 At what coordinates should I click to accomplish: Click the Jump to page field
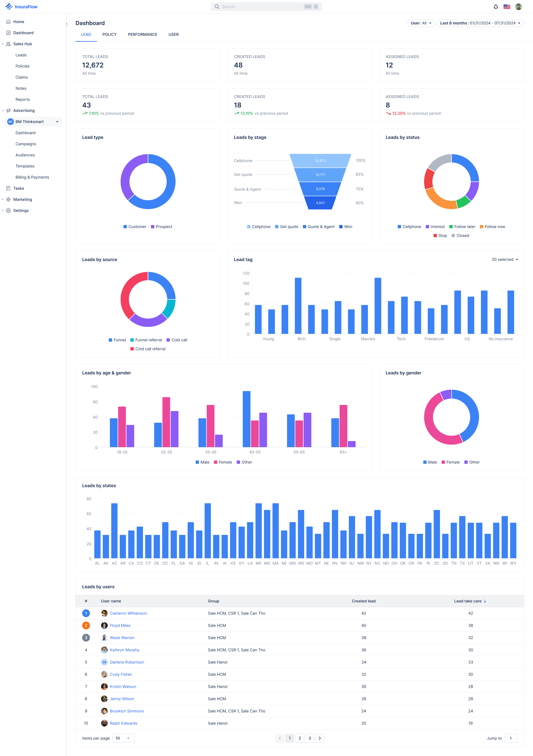point(511,738)
